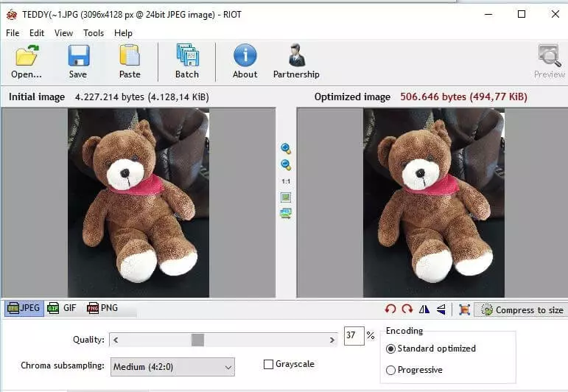The height and width of the screenshot is (392, 568).
Task: Open an image file with the Open button
Action: [x=27, y=62]
